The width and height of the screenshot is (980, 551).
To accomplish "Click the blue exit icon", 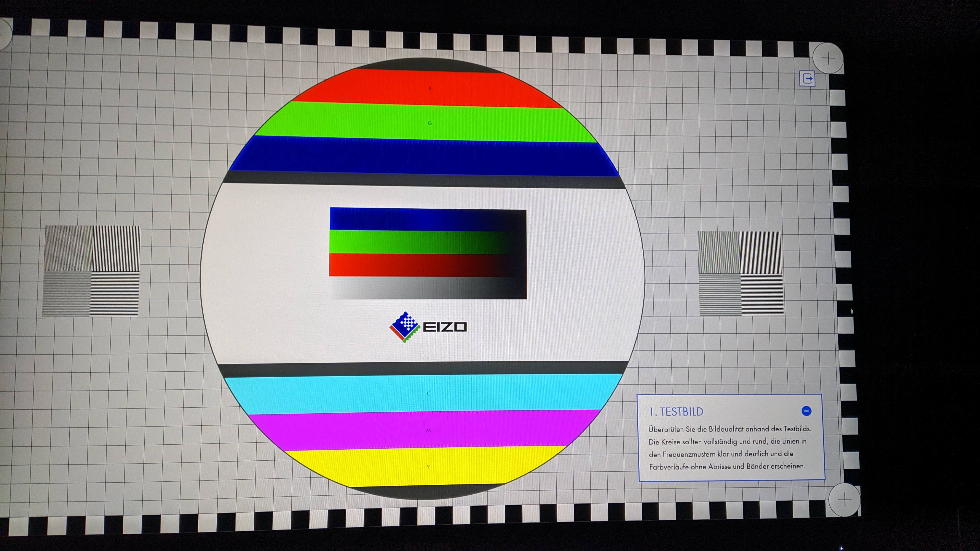I will (807, 79).
